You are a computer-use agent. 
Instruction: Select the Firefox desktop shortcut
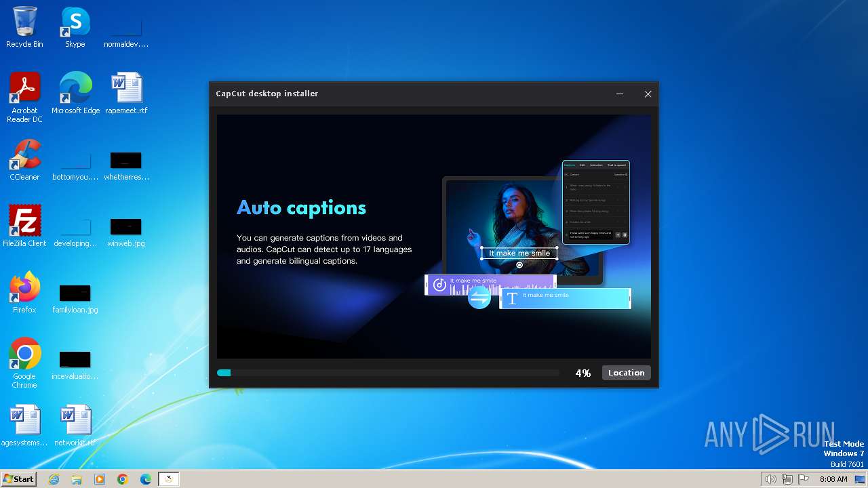[24, 293]
